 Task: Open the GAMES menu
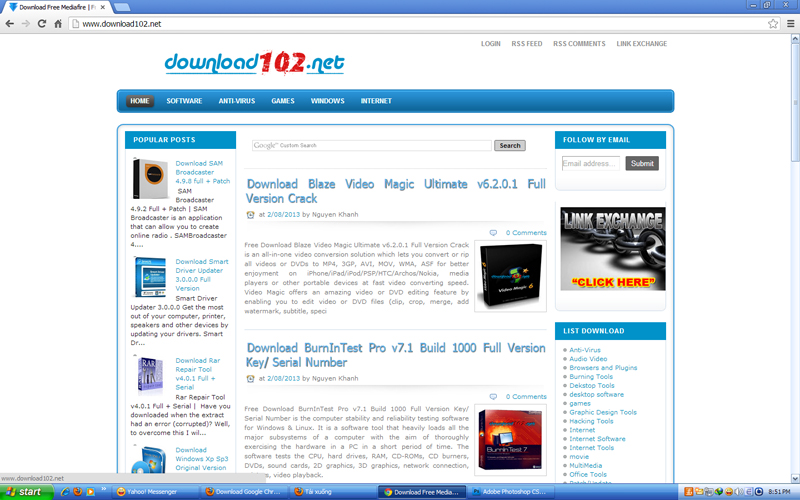point(283,101)
